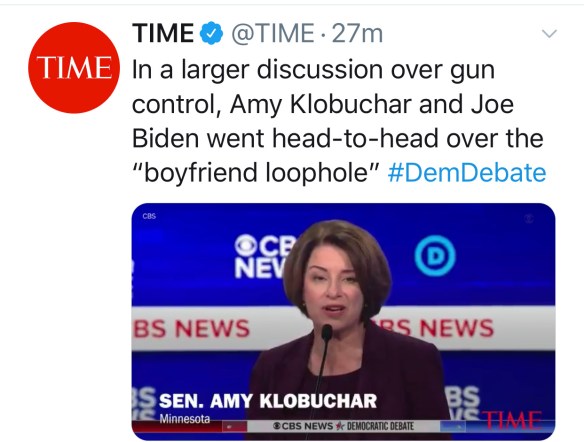Click the tweet text about boyfriend loophole
Image resolution: width=584 pixels, height=442 pixels.
[x=339, y=121]
